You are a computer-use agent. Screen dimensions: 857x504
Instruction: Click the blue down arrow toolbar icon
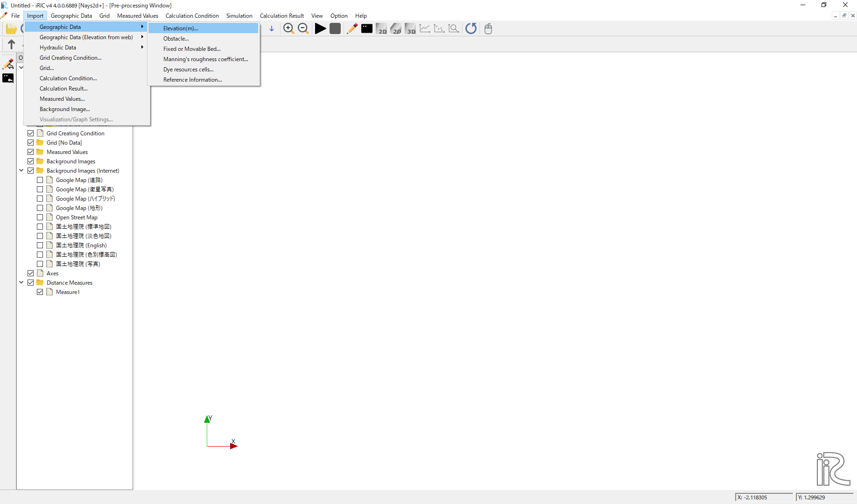click(272, 29)
